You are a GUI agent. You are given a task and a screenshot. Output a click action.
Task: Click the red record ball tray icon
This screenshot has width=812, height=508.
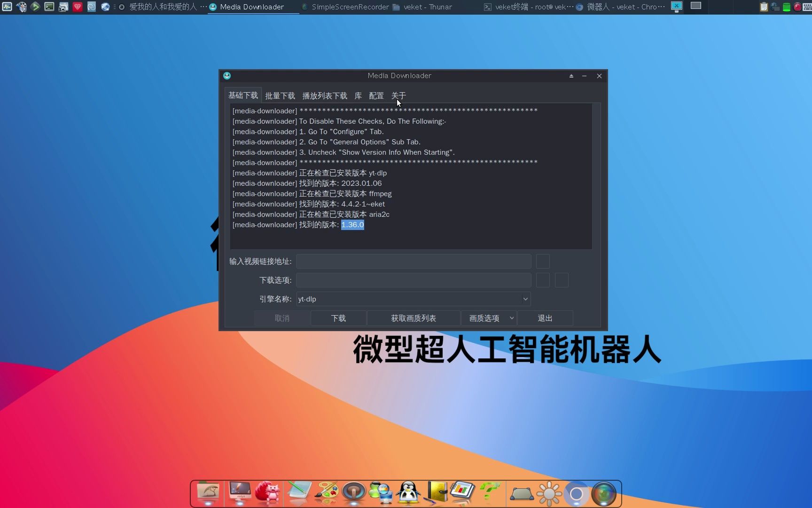pos(797,7)
